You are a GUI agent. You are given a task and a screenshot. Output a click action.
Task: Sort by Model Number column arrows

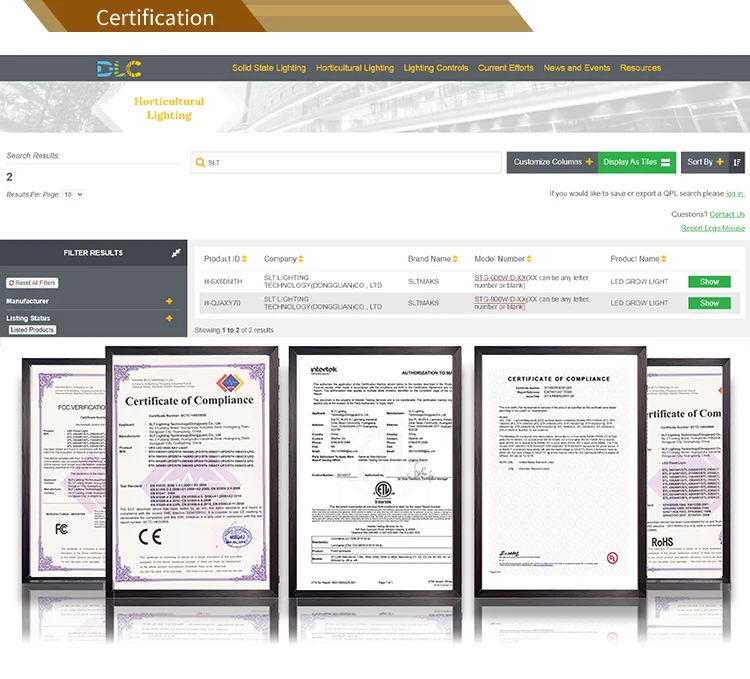[x=529, y=259]
